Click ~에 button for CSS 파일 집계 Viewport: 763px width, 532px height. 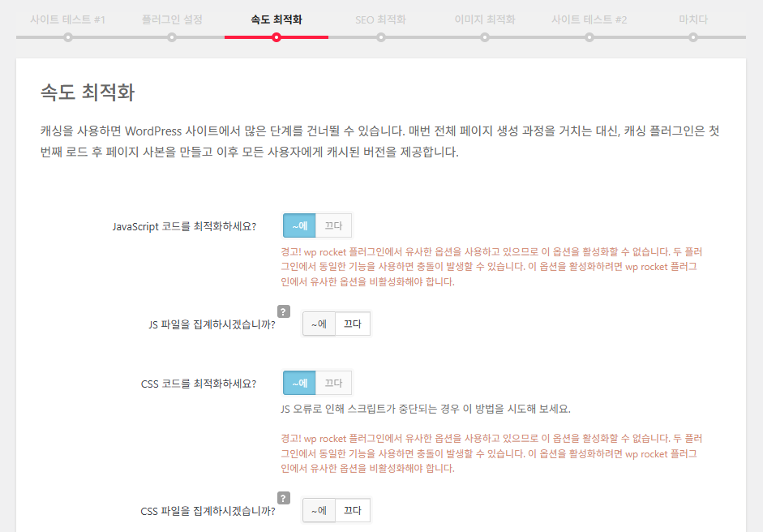318,510
